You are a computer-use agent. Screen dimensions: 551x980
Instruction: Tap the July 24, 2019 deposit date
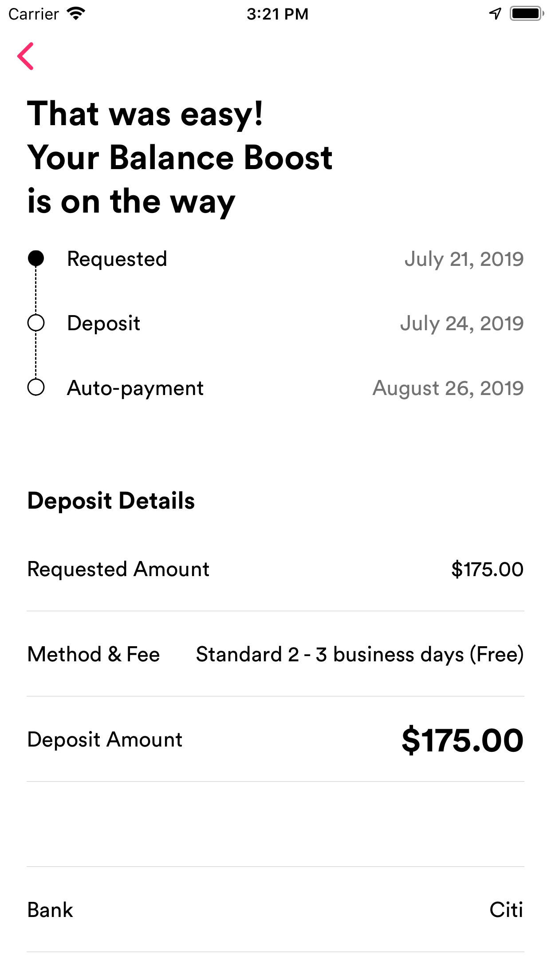(462, 323)
